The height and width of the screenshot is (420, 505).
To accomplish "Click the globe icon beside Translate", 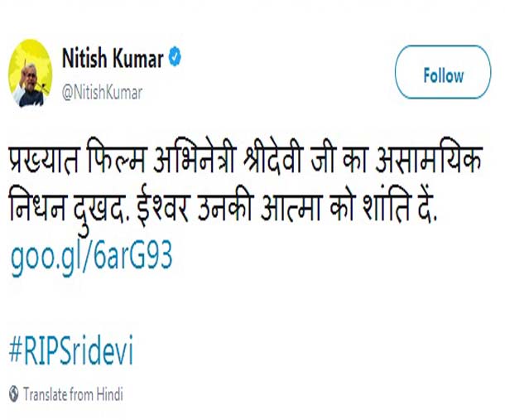I will [x=13, y=393].
